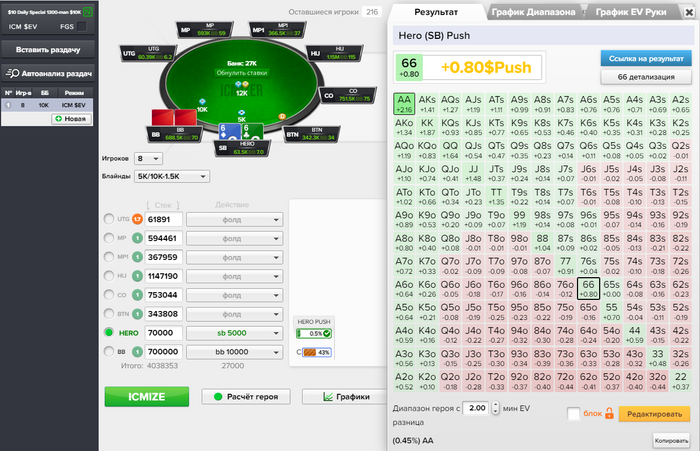The width and height of the screenshot is (700, 451).
Task: Click the green badge next to BTN stack
Action: 137,314
